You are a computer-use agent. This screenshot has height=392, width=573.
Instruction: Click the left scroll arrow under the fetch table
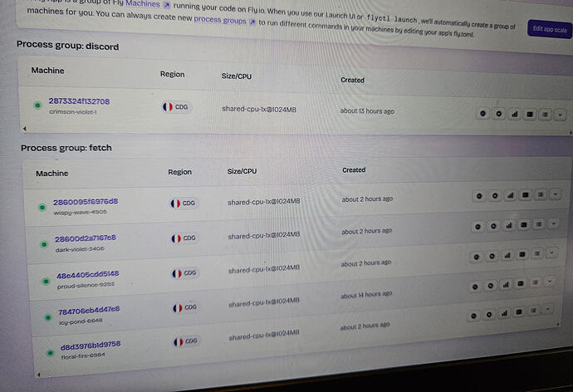pyautogui.click(x=39, y=375)
